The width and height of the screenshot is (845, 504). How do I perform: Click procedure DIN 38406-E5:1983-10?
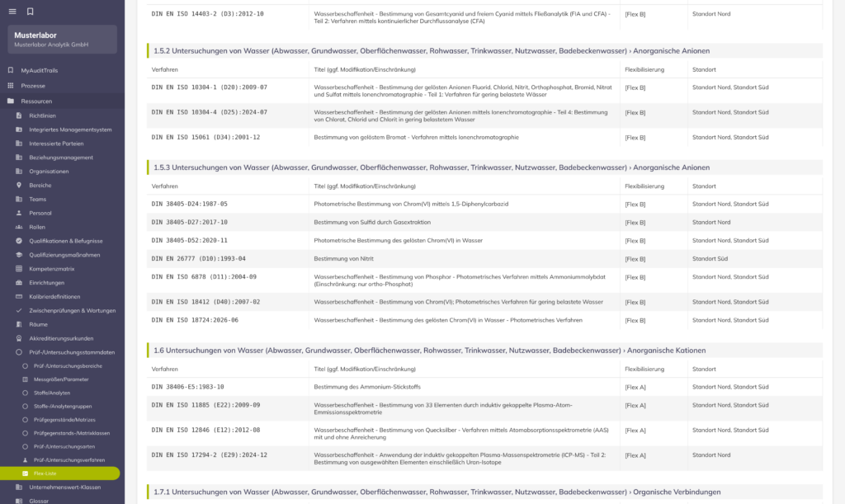[x=187, y=387]
